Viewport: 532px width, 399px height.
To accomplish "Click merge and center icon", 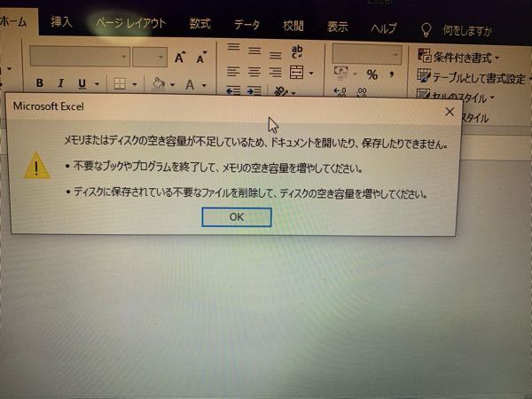I will (x=296, y=73).
